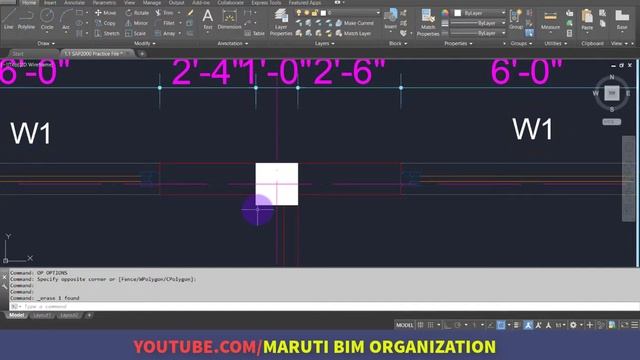
Task: Open the Annotate ribbon tab
Action: (74, 3)
